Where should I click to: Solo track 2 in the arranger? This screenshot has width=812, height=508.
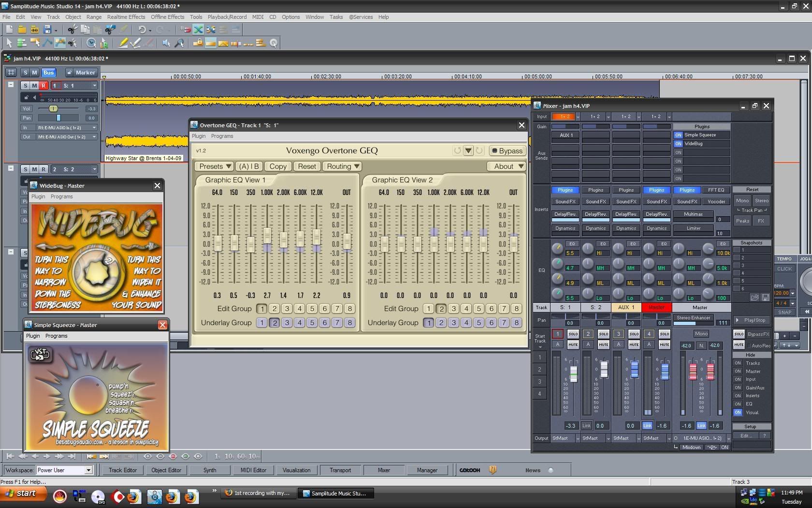coord(25,169)
